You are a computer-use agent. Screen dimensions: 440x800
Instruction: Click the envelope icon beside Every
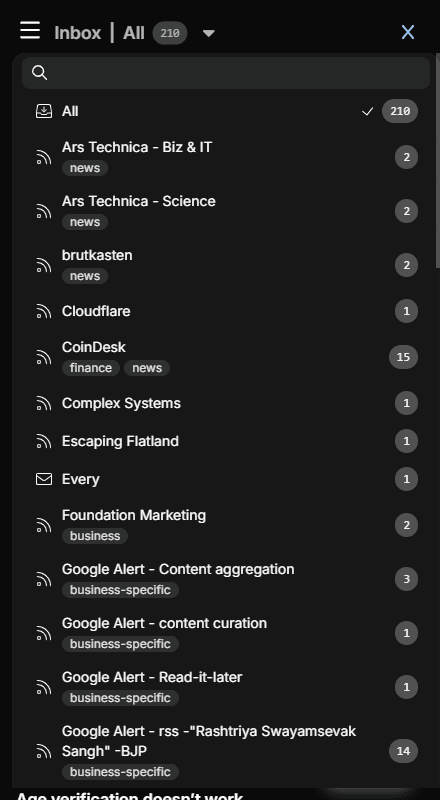[44, 479]
